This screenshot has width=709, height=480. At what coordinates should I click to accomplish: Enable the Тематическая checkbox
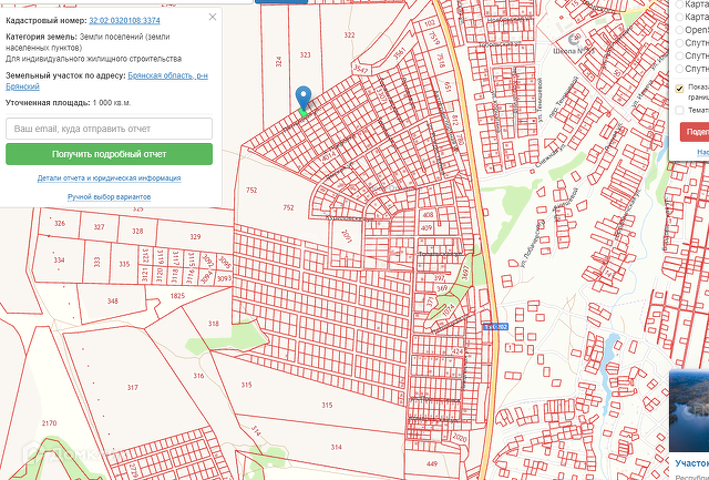click(680, 110)
